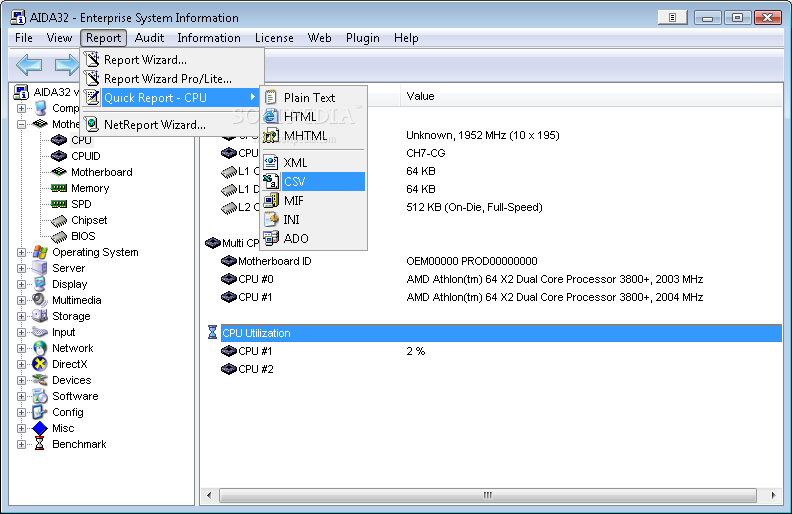The width and height of the screenshot is (792, 514).
Task: Click the CPU Utilization hourglass icon
Action: coord(212,332)
